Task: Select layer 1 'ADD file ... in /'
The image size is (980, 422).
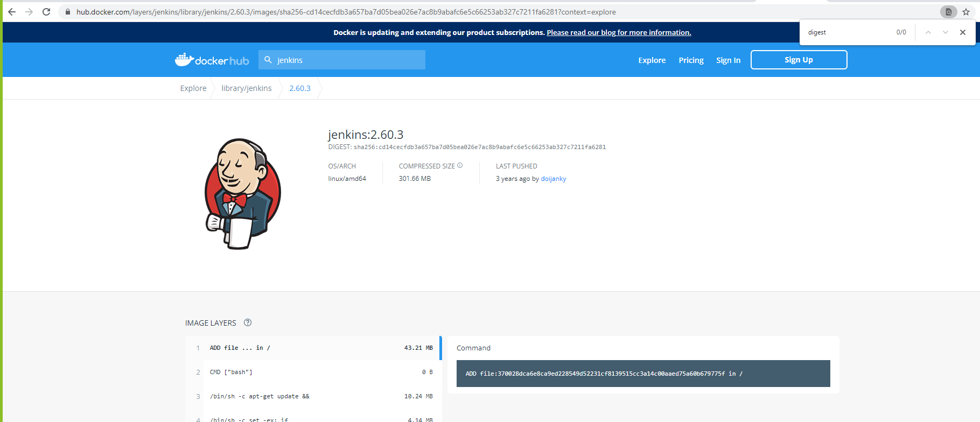Action: point(313,348)
